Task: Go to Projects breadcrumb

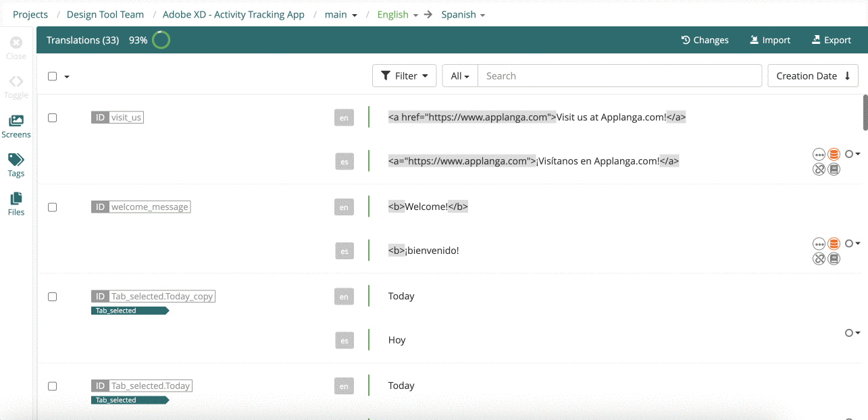Action: [30, 14]
